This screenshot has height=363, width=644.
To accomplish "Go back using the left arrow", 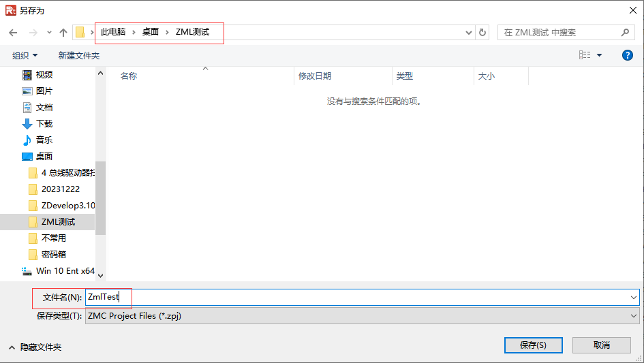I will (13, 33).
